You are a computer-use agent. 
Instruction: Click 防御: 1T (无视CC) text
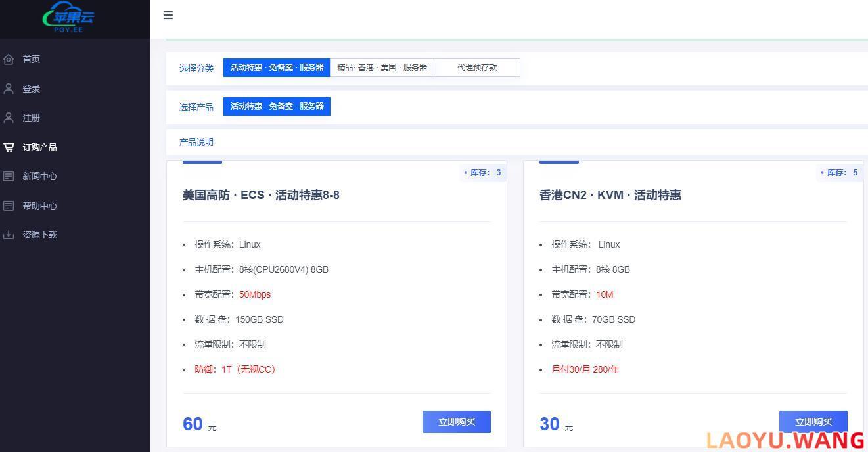(235, 369)
